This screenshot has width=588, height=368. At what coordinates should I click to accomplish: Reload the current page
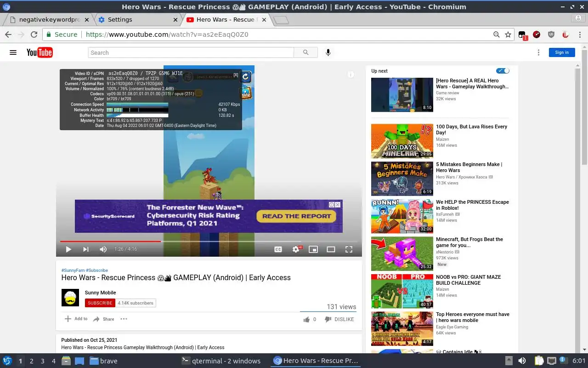tap(34, 34)
